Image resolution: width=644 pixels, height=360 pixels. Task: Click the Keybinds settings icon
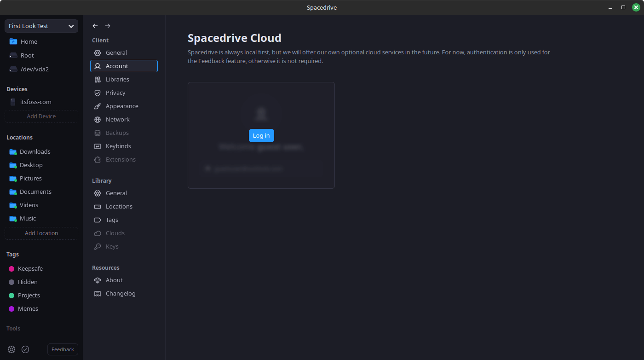(97, 146)
